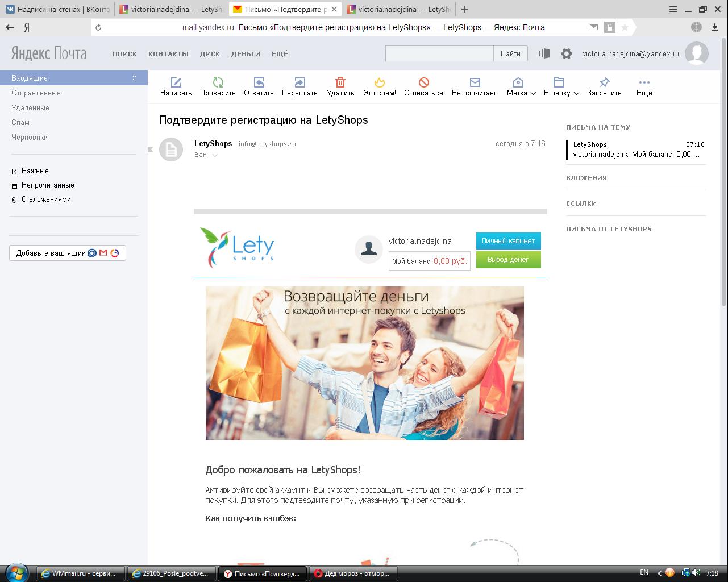Switch to the last tab, victoria.nadejdina LetyShops
The height and width of the screenshot is (582, 728).
point(399,9)
